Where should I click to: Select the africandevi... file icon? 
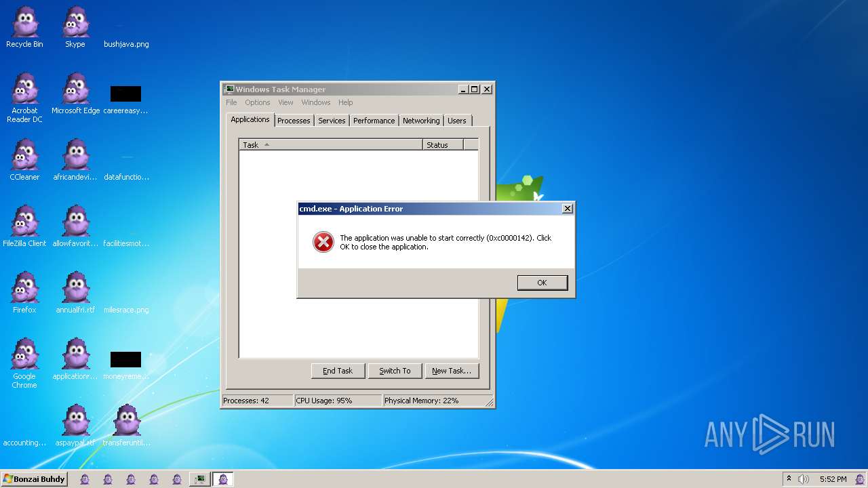75,161
